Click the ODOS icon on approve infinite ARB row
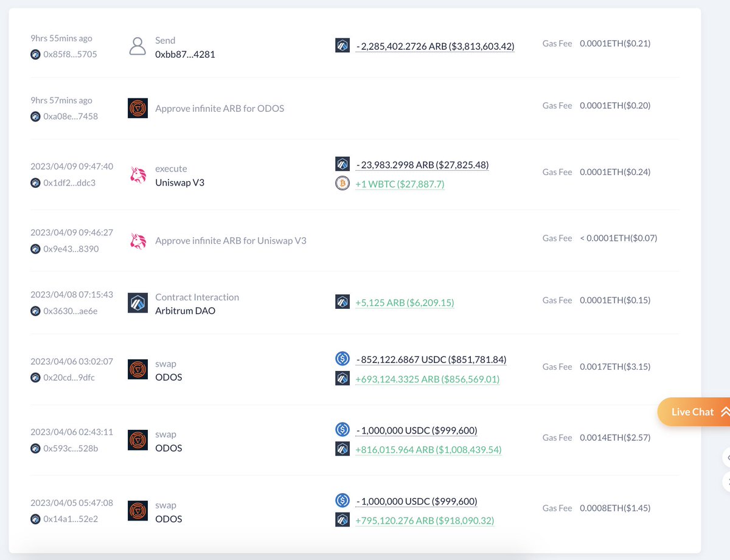Screen dimensions: 730x560 [138, 108]
